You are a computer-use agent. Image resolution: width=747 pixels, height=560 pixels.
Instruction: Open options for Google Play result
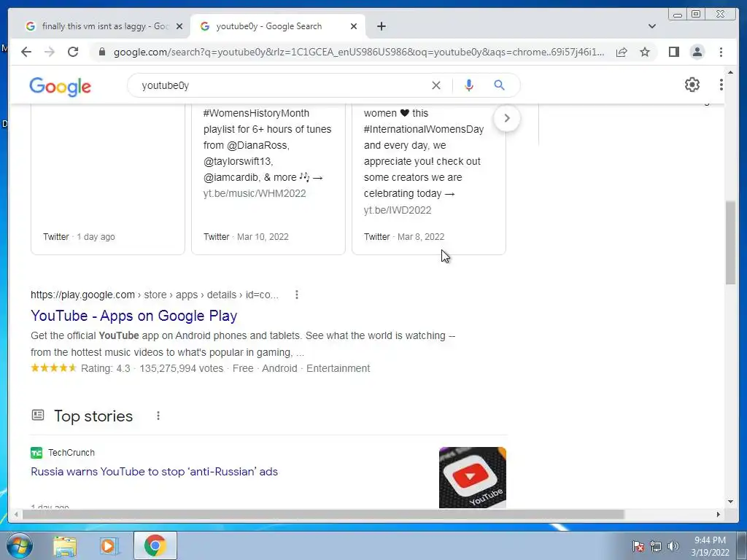(297, 295)
